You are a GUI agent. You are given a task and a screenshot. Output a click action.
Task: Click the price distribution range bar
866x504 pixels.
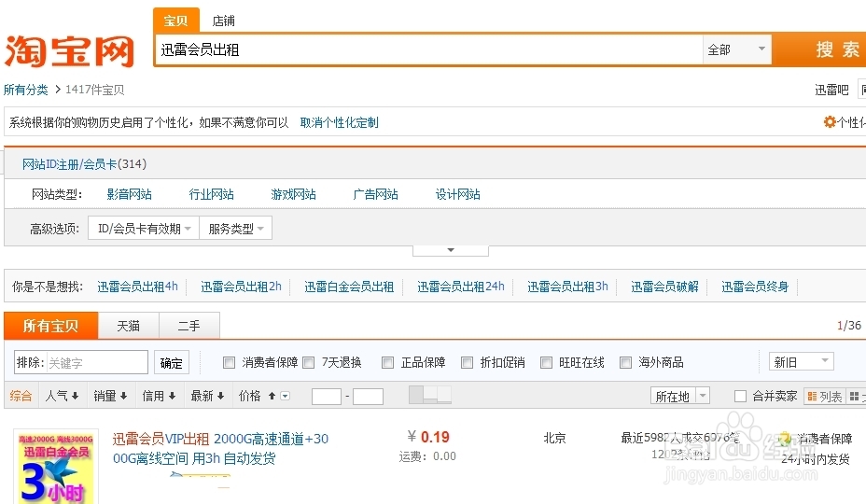pyautogui.click(x=429, y=395)
